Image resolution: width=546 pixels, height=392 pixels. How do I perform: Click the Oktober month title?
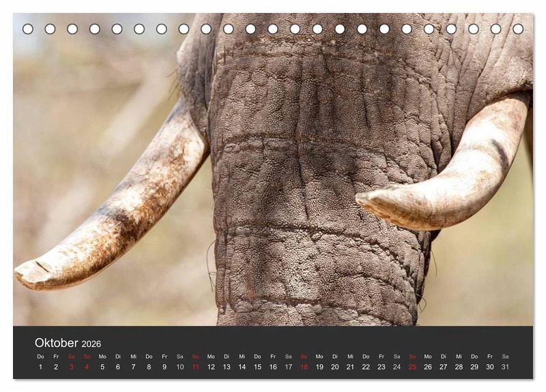57,343
